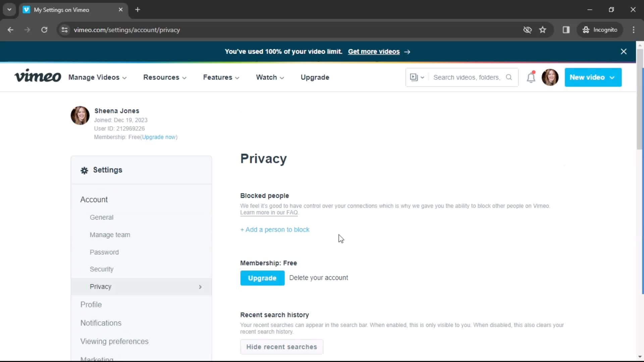The image size is (644, 362).
Task: Click the Vimeo logo
Action: [x=38, y=76]
